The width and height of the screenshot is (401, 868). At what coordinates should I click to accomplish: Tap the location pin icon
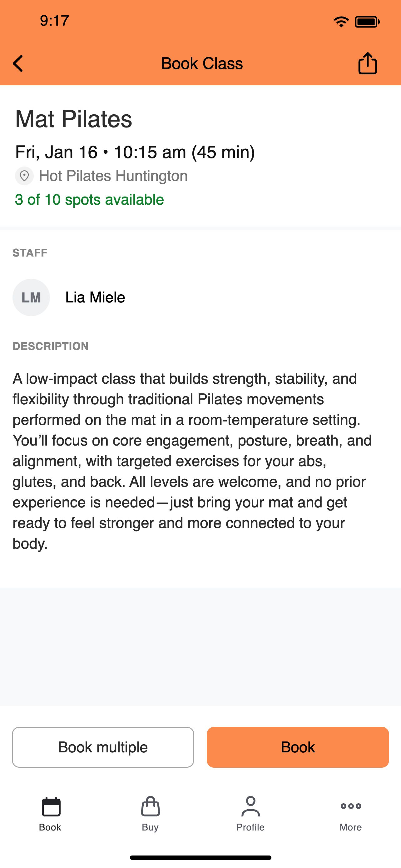(x=24, y=176)
